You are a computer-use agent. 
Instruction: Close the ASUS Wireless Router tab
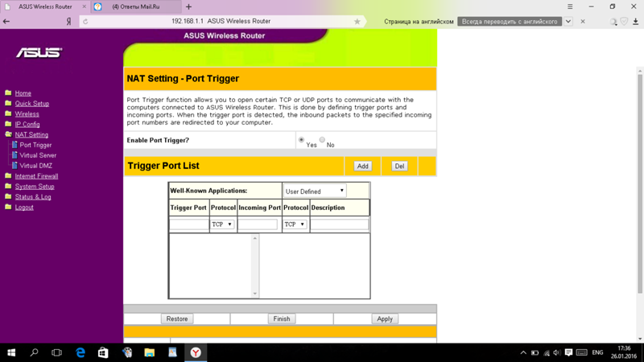85,6
